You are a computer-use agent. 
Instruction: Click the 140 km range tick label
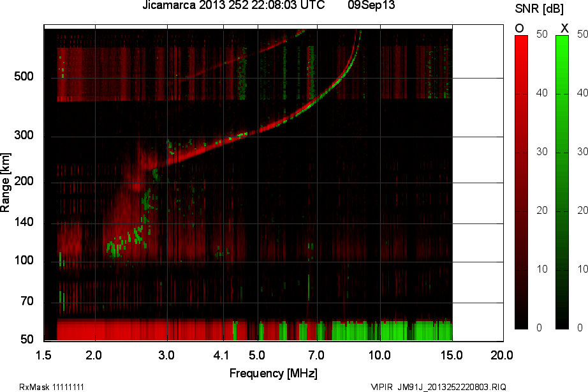[x=24, y=222]
